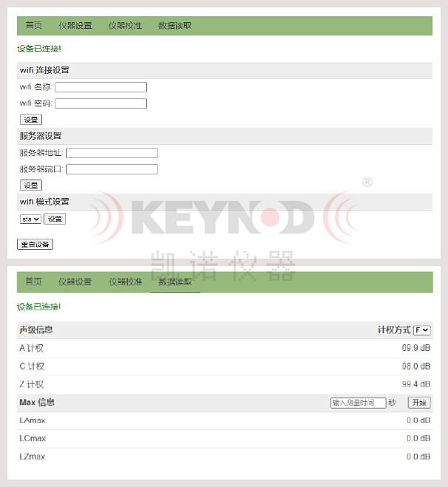
Task: Go to 首页 tab above 声级信息
Action: pyautogui.click(x=34, y=282)
